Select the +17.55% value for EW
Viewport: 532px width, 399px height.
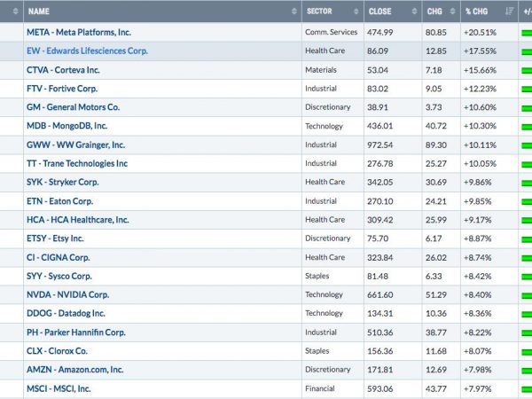480,51
